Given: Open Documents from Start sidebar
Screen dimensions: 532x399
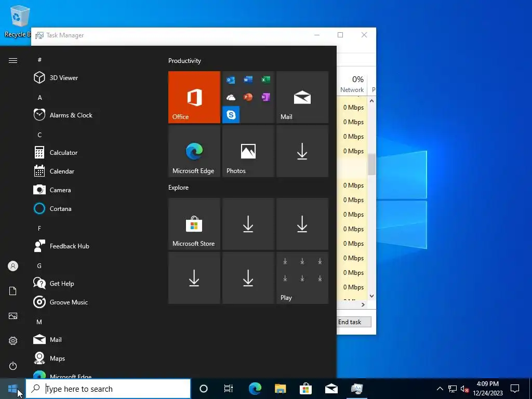Looking at the screenshot, I should pyautogui.click(x=13, y=291).
